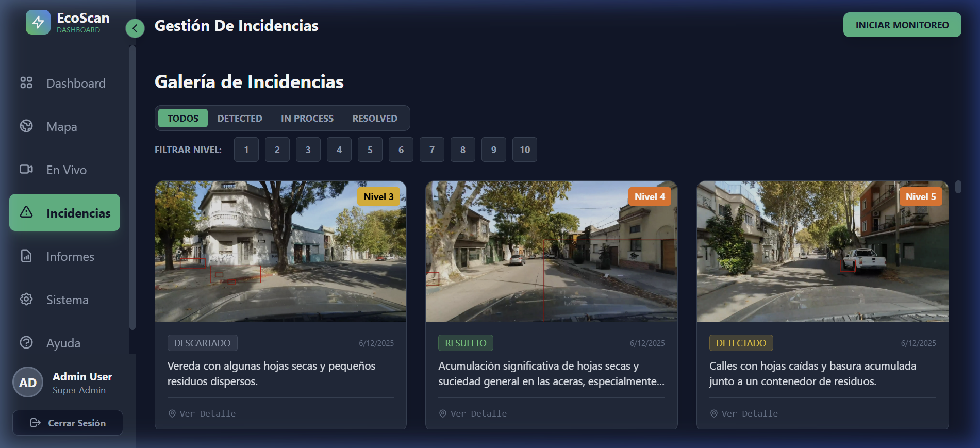Viewport: 980px width, 448px height.
Task: Go to the En Vivo section
Action: point(64,170)
